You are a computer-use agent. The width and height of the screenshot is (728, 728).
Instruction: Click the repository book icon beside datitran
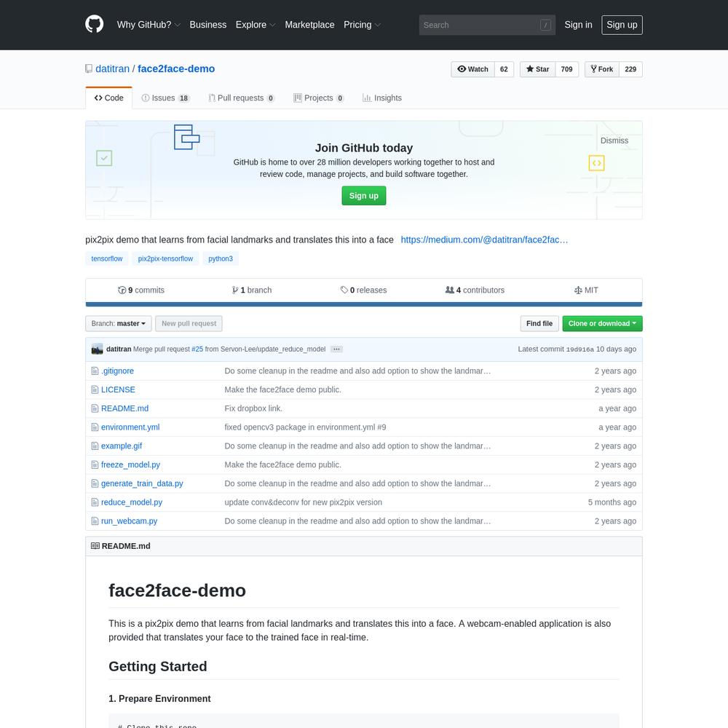click(89, 68)
